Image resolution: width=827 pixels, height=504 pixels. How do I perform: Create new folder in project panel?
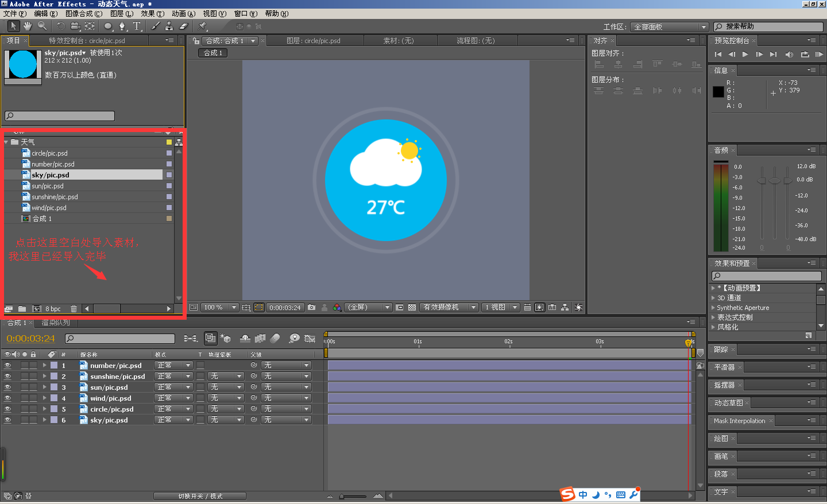click(22, 309)
